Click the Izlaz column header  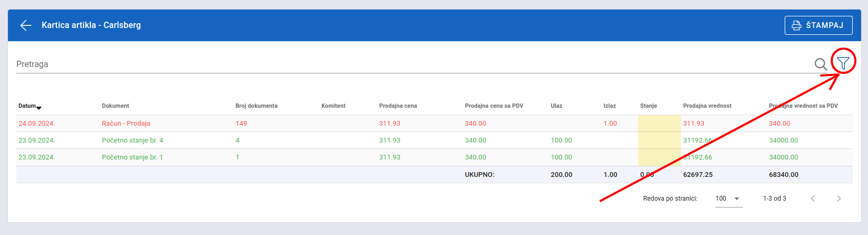coord(610,106)
